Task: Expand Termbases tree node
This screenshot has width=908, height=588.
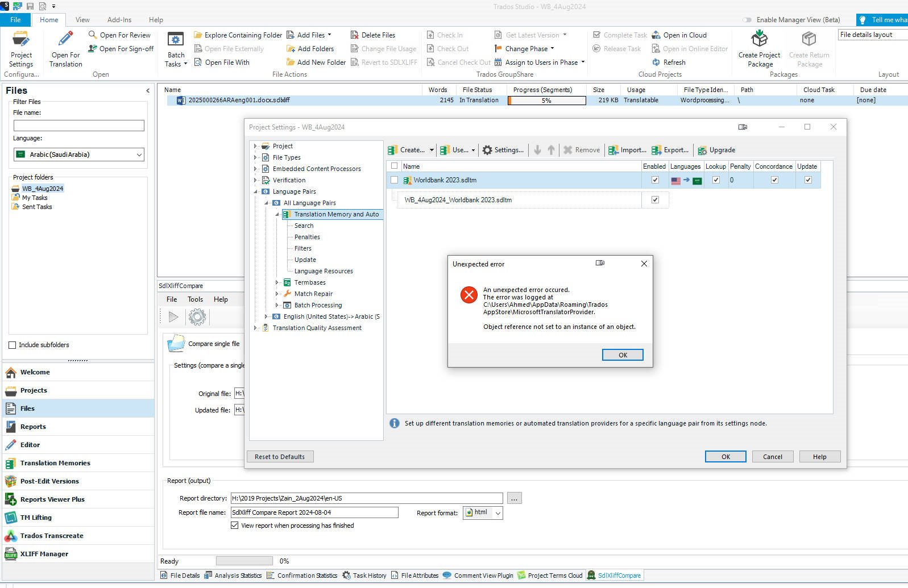Action: [277, 282]
